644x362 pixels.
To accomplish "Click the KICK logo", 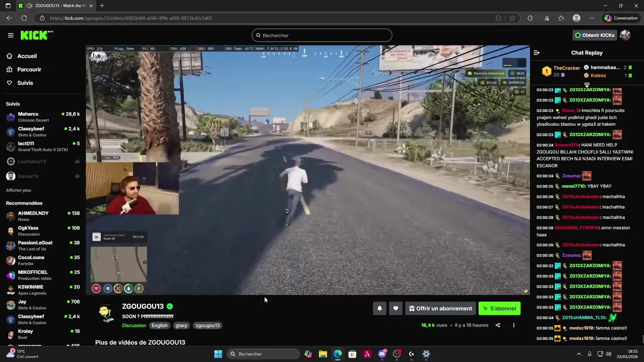I will [x=36, y=35].
